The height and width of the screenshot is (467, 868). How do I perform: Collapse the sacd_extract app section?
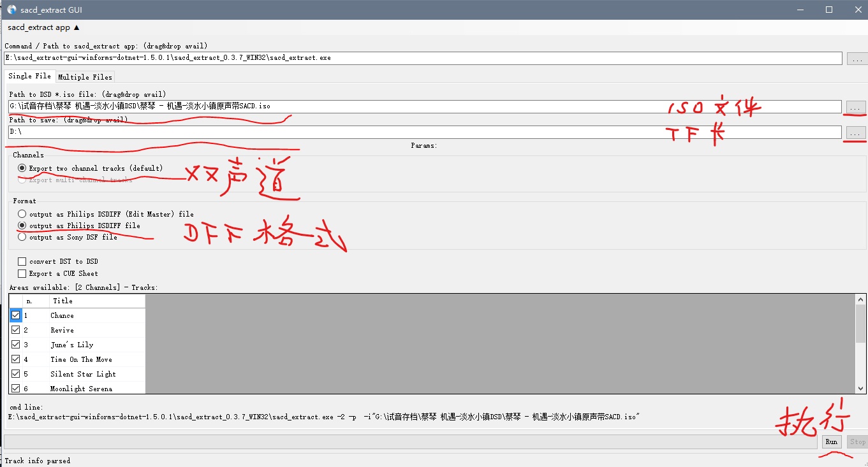pos(43,27)
